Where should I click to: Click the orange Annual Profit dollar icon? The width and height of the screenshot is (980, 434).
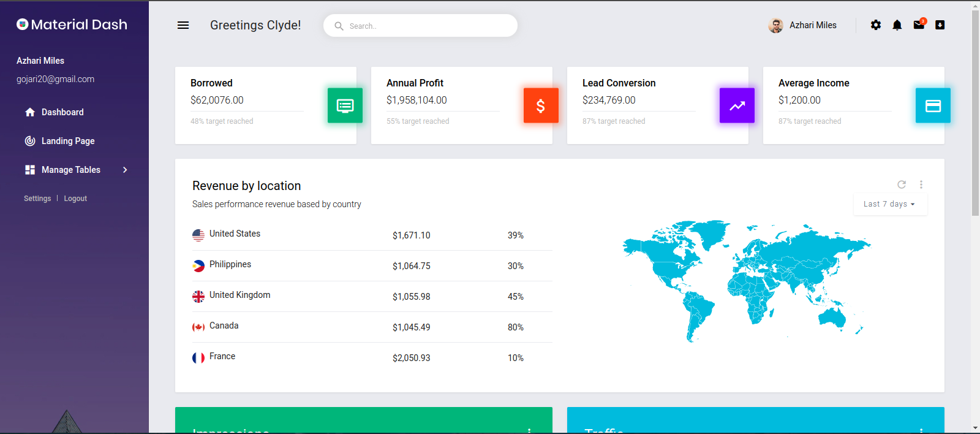coord(541,105)
